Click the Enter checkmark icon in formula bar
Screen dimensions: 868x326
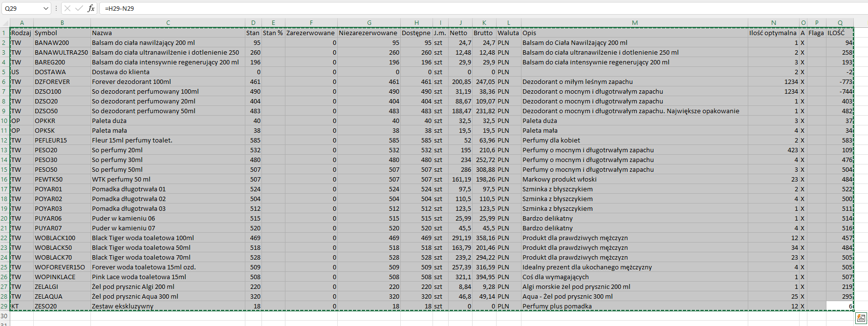coord(79,8)
